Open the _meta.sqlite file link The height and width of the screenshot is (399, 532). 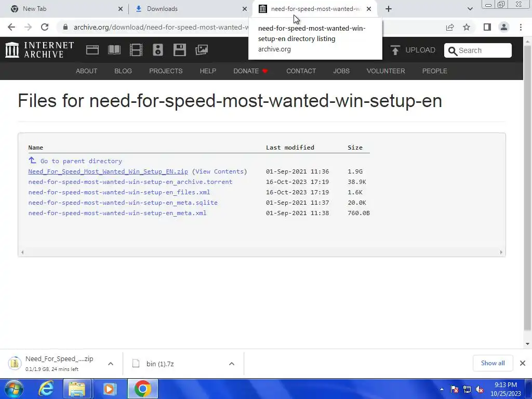click(123, 203)
